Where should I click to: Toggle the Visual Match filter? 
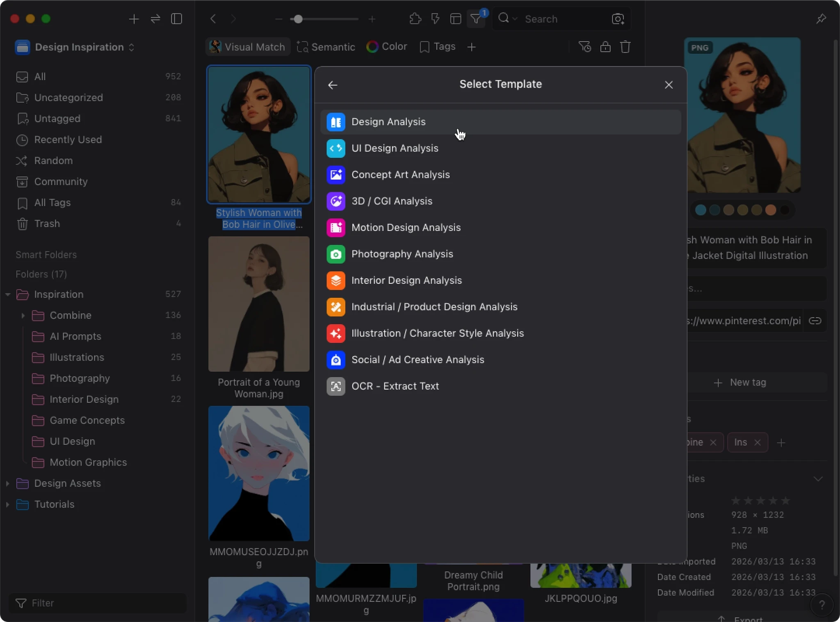[248, 47]
